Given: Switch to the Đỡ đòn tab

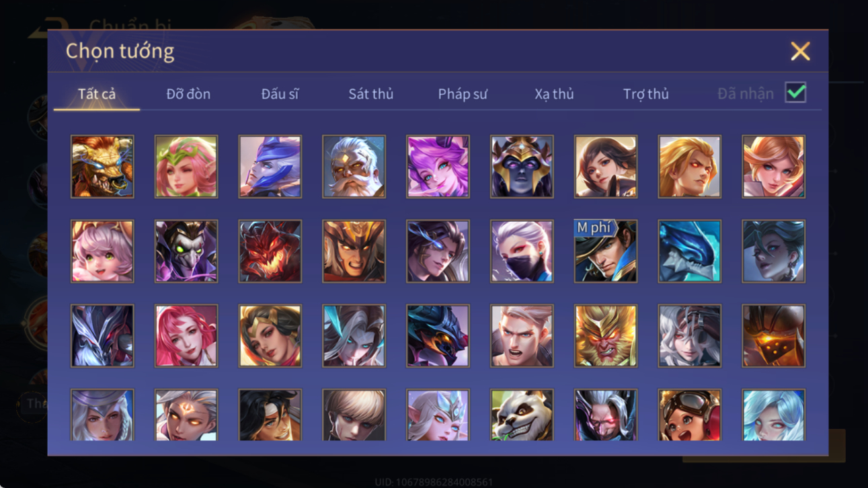Looking at the screenshot, I should [188, 94].
